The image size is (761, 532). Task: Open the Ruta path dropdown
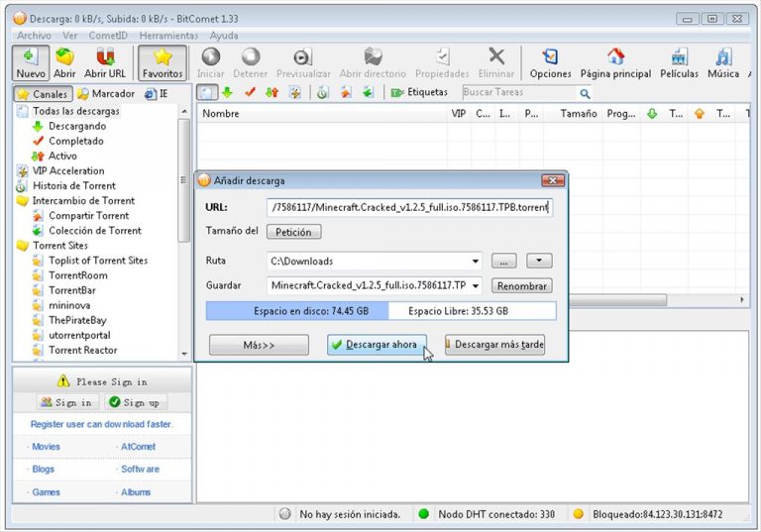pos(476,262)
